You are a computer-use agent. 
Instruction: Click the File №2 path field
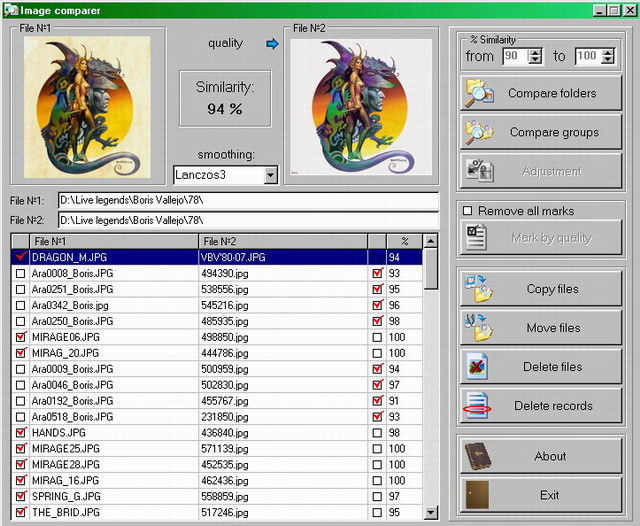248,220
